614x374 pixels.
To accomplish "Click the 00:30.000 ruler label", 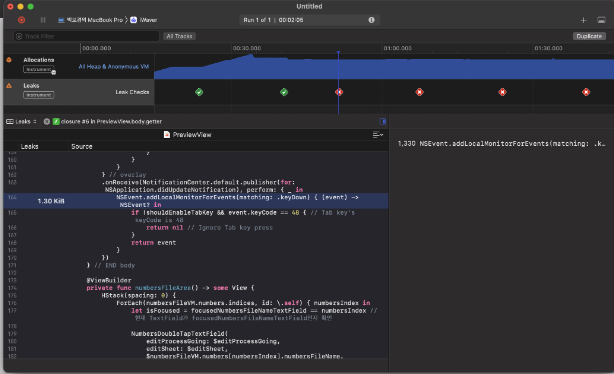I will tap(247, 48).
